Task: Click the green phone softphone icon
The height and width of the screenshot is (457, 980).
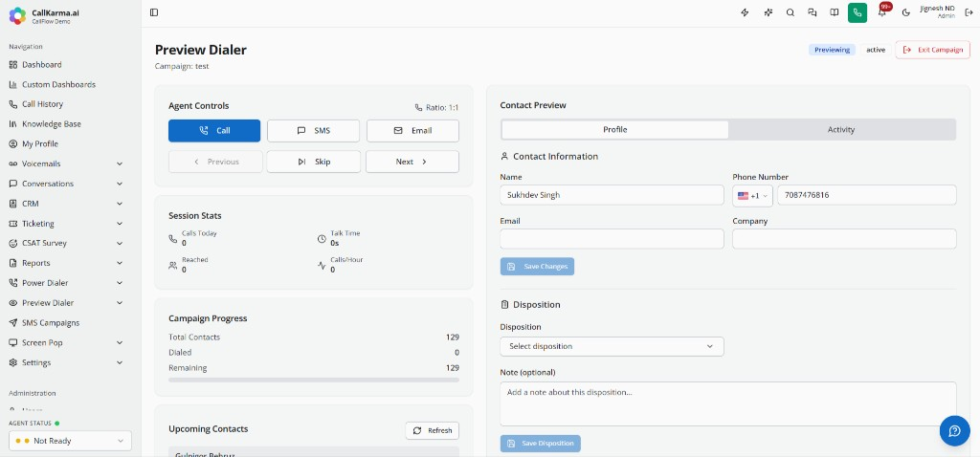Action: pos(857,12)
